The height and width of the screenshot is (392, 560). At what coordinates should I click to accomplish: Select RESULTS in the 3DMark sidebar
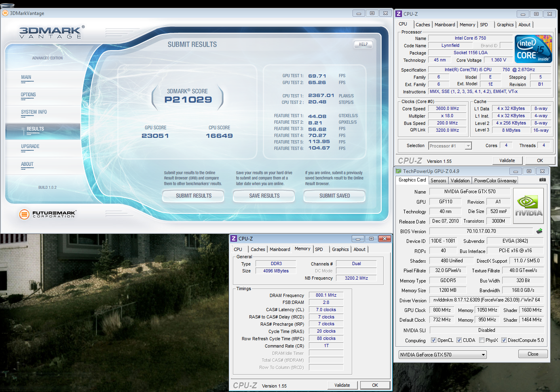pos(42,131)
